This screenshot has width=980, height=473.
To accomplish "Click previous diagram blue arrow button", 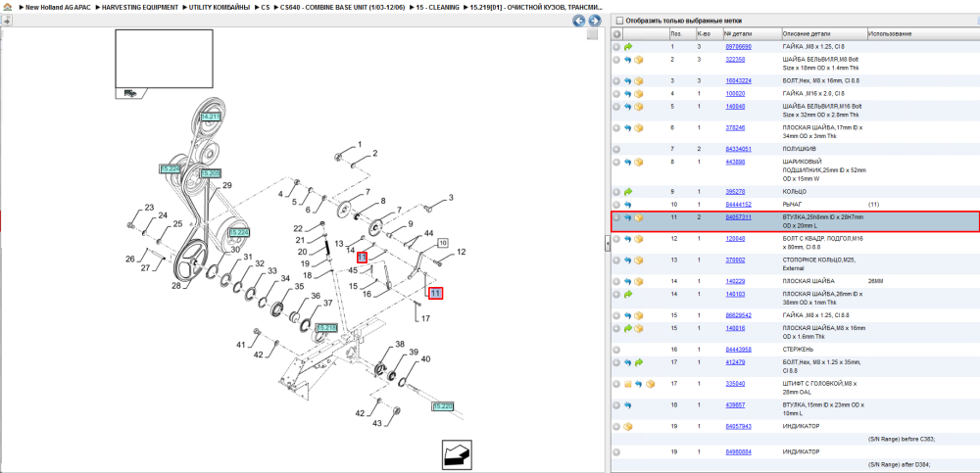I will click(579, 21).
